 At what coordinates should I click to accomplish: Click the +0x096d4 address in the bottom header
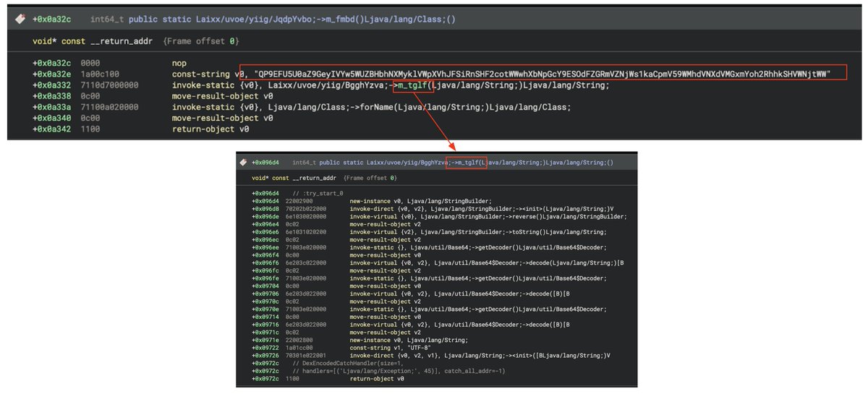coord(265,163)
